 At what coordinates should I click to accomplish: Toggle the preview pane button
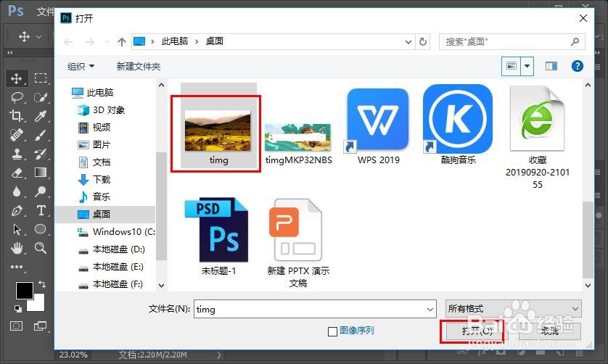pyautogui.click(x=551, y=66)
